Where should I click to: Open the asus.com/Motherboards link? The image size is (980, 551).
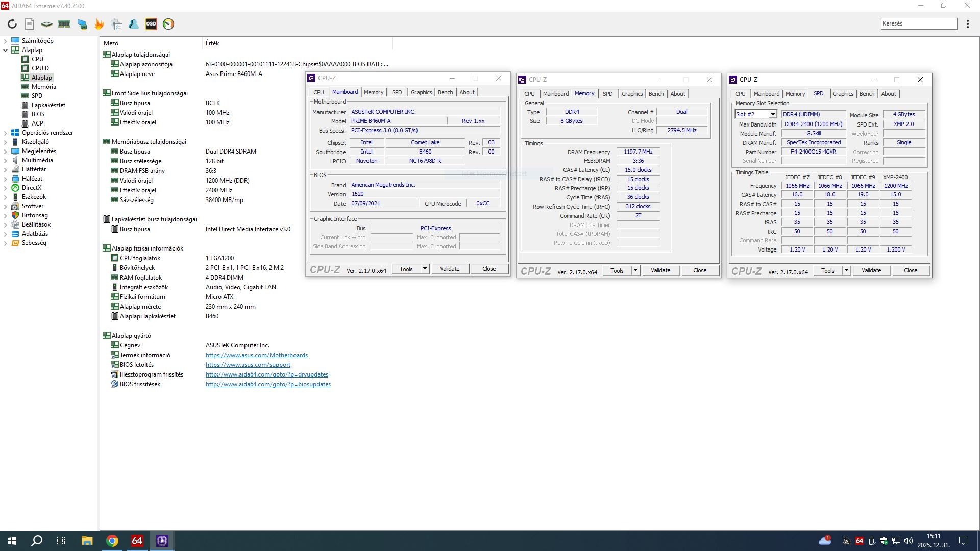pos(256,355)
